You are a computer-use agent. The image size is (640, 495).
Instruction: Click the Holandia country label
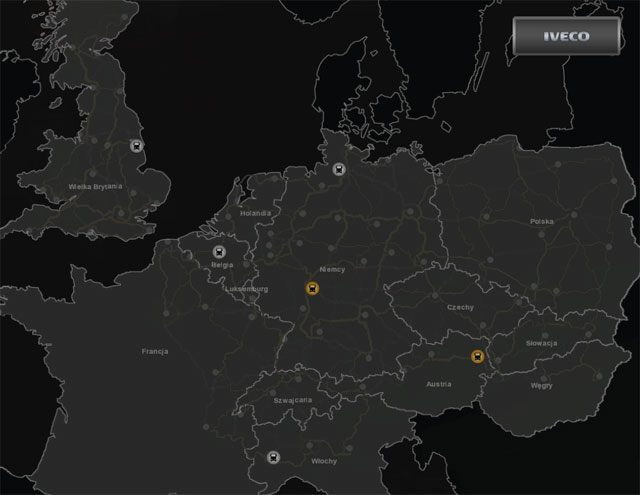(256, 213)
